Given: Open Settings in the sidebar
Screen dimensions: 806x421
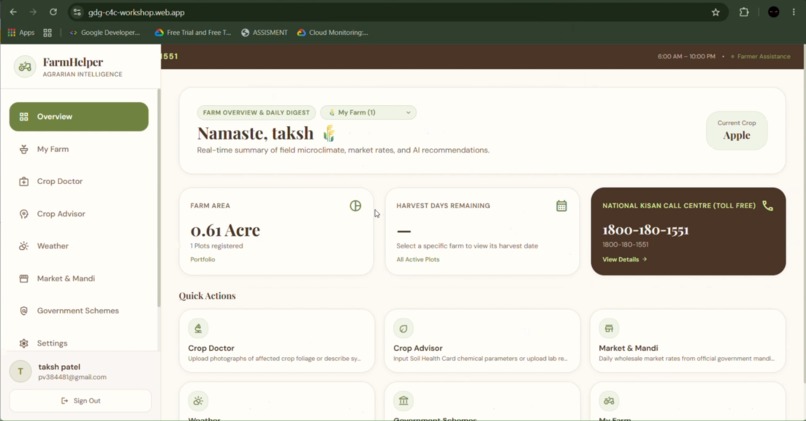Looking at the screenshot, I should coord(79,343).
